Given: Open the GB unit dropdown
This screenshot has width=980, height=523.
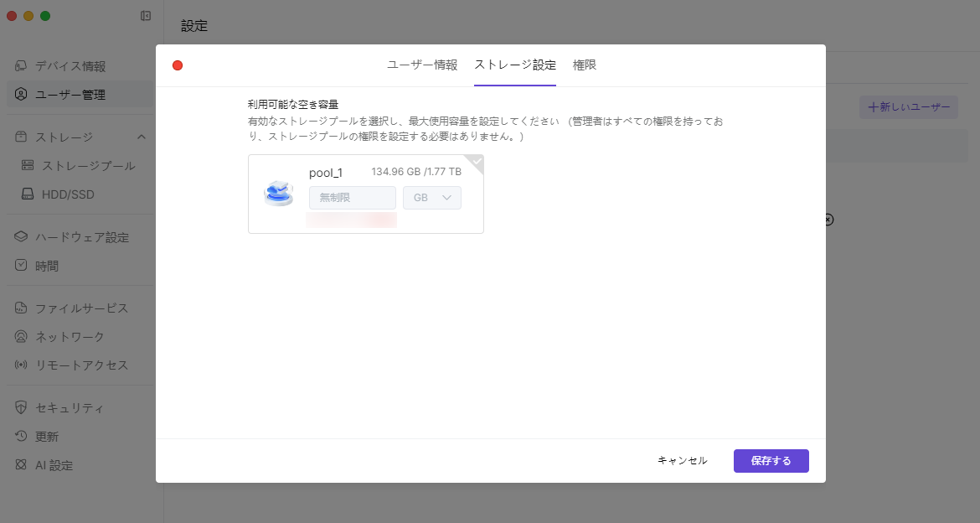Looking at the screenshot, I should [x=431, y=198].
